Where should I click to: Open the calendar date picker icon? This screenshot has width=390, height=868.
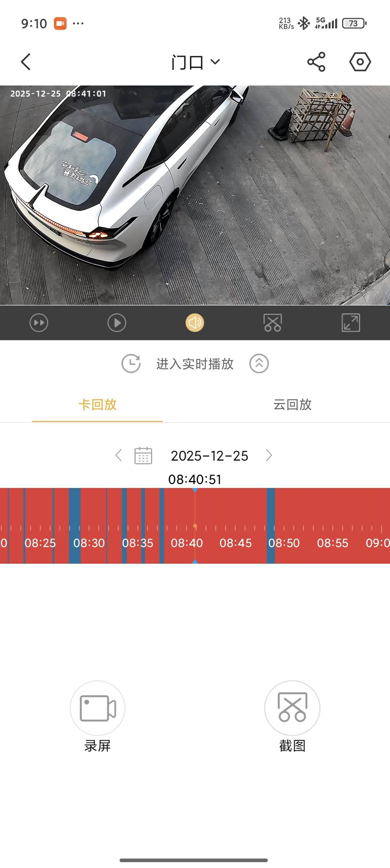(x=143, y=455)
